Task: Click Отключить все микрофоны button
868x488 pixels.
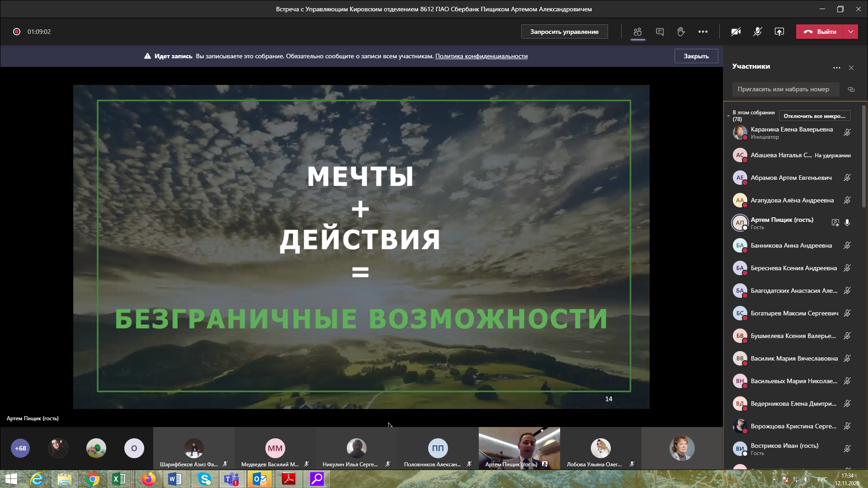Action: pos(814,116)
